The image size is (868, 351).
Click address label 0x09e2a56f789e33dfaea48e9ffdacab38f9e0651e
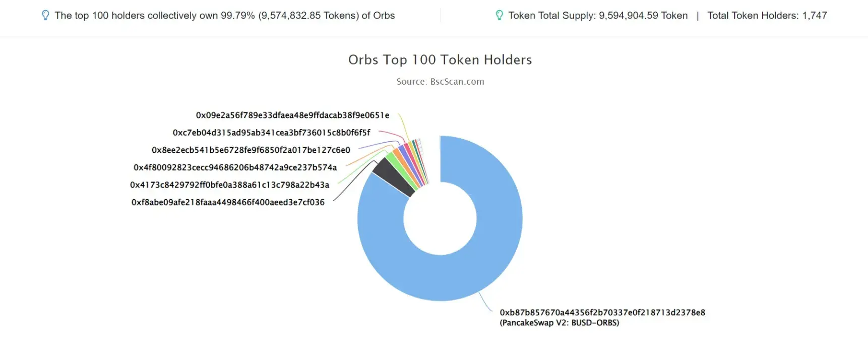click(x=292, y=115)
